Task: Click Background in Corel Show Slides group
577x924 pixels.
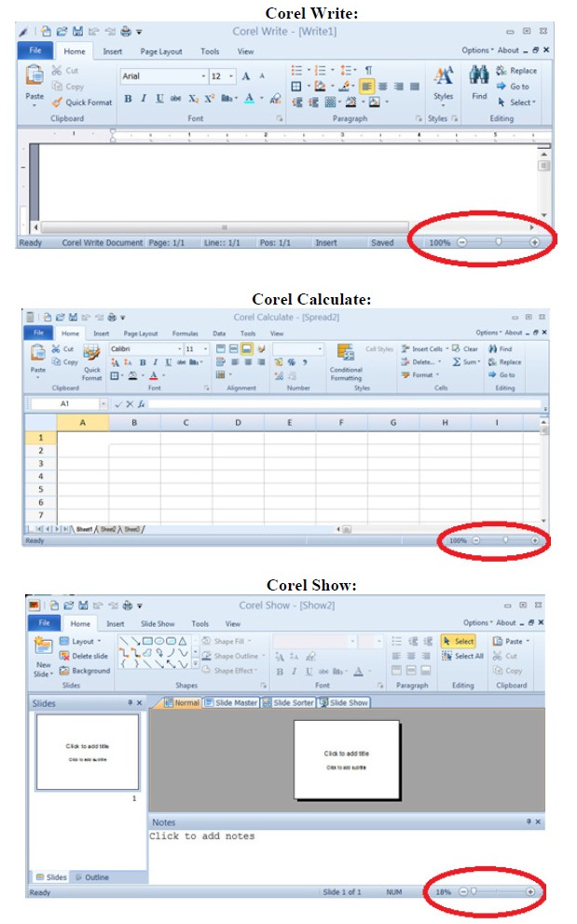Action: [x=85, y=672]
